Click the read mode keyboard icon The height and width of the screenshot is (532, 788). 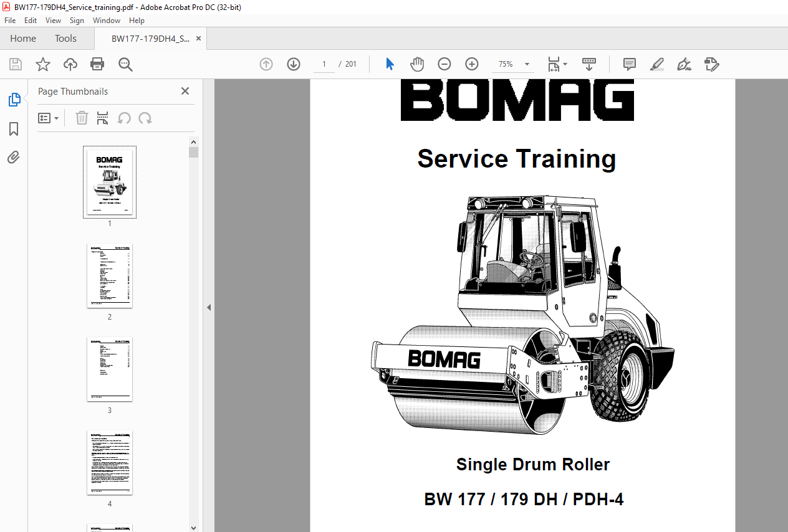coord(589,64)
